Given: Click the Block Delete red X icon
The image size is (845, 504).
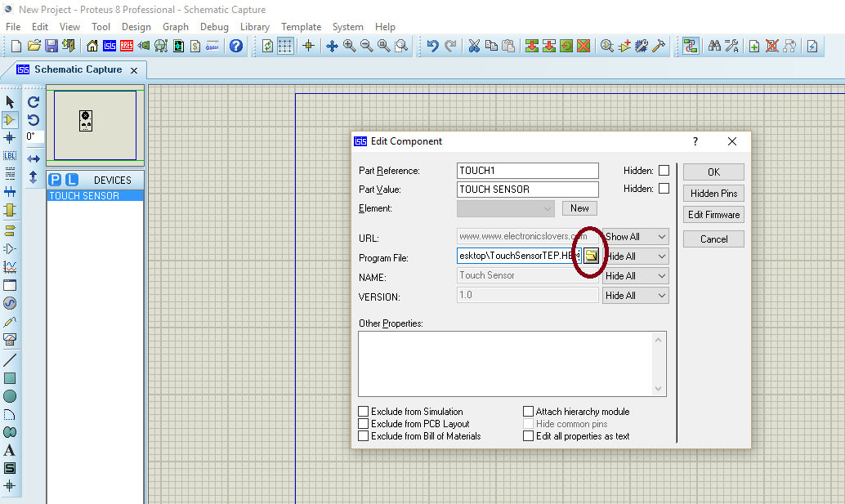Looking at the screenshot, I should [x=583, y=47].
